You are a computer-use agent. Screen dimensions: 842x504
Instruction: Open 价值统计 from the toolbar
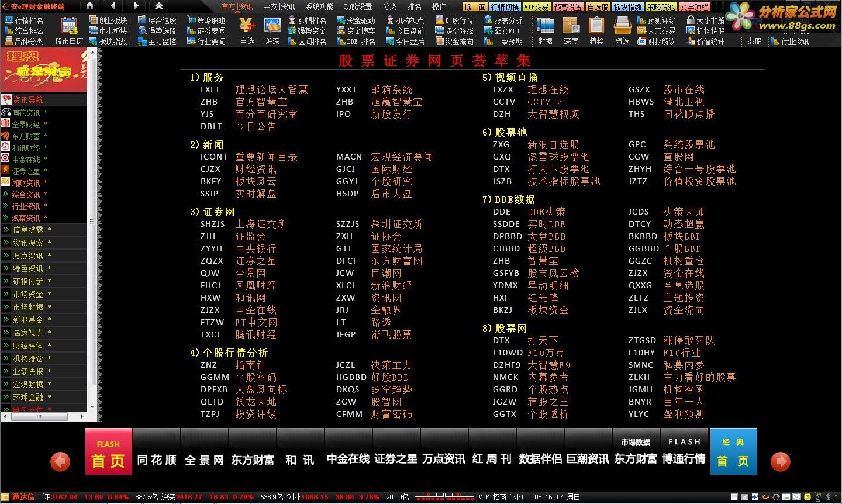(x=706, y=42)
